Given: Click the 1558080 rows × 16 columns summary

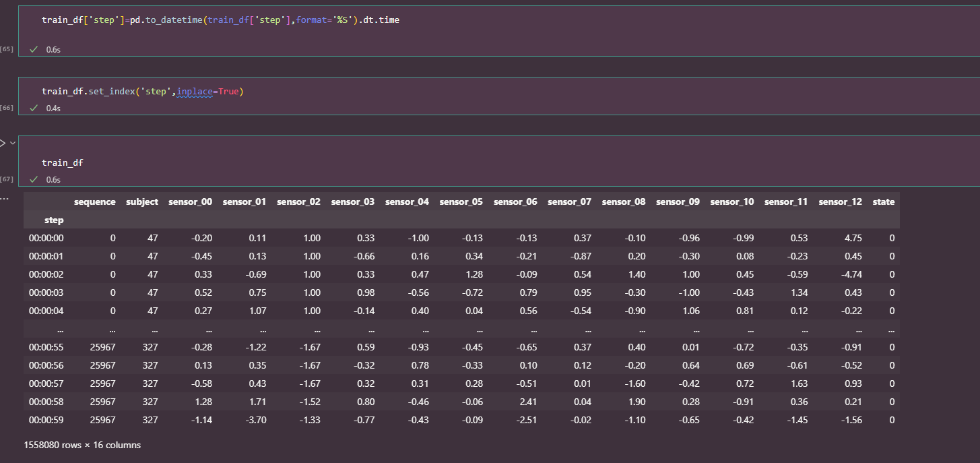Looking at the screenshot, I should (x=82, y=445).
